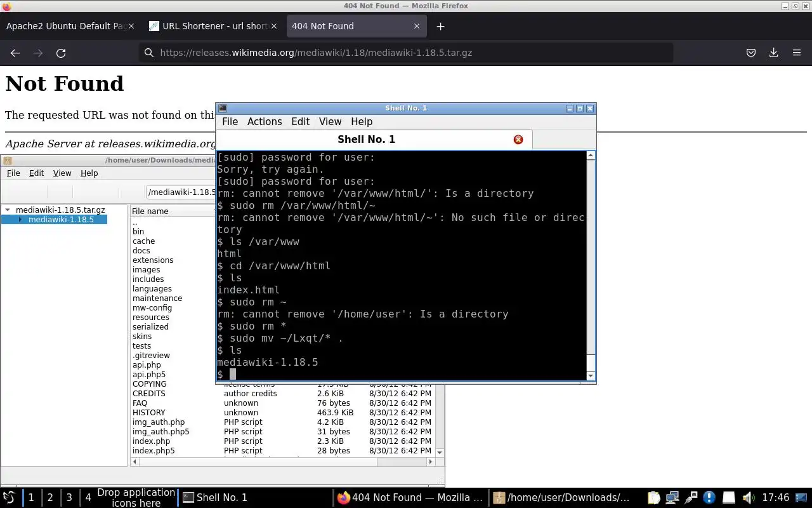Screen dimensions: 812x508
Task: Open terminal View menu
Action: click(x=330, y=121)
